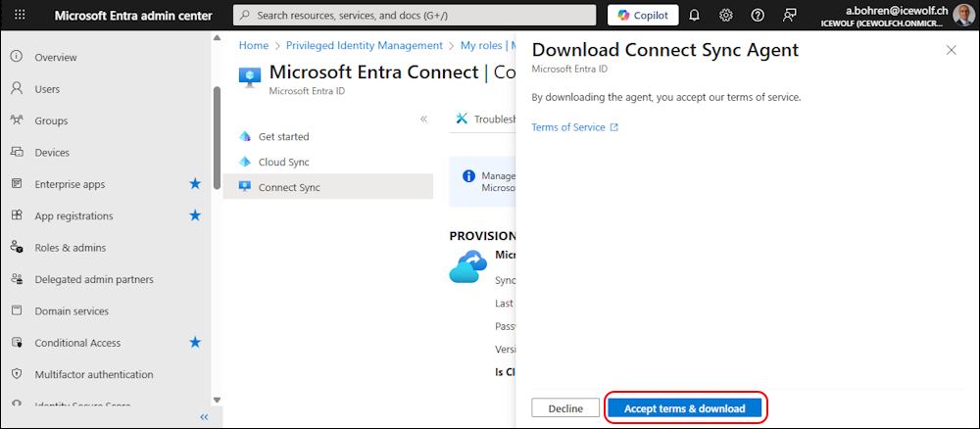Click the Devices icon in sidebar
The image size is (980, 429).
tap(17, 153)
